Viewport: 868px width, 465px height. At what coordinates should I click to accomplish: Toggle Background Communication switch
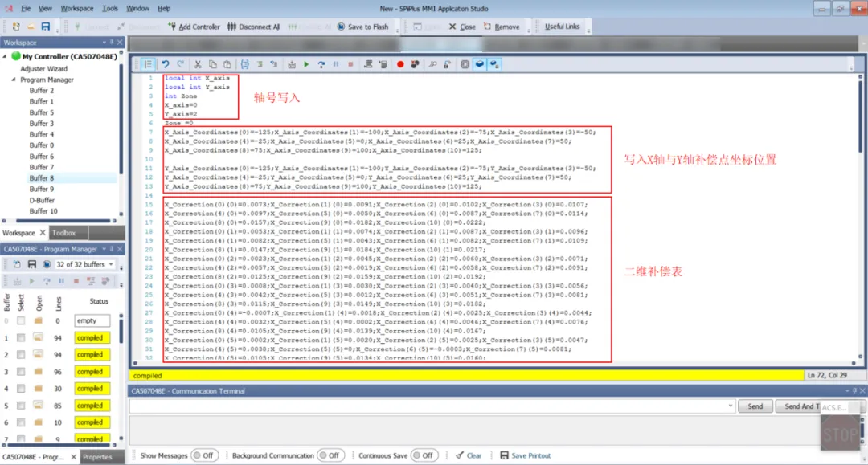[330, 455]
